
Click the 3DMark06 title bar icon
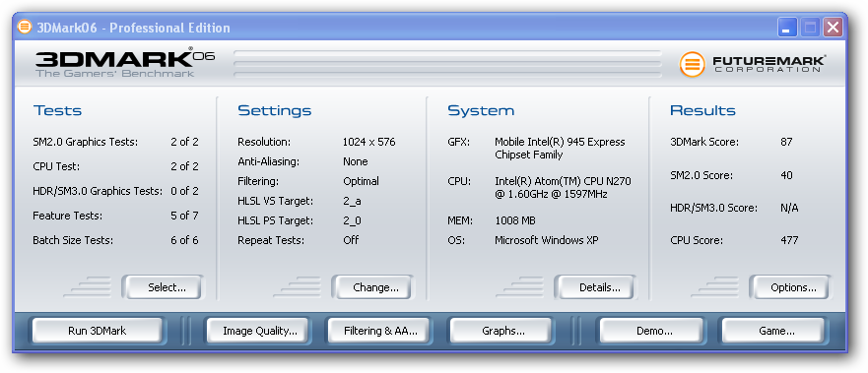(25, 27)
